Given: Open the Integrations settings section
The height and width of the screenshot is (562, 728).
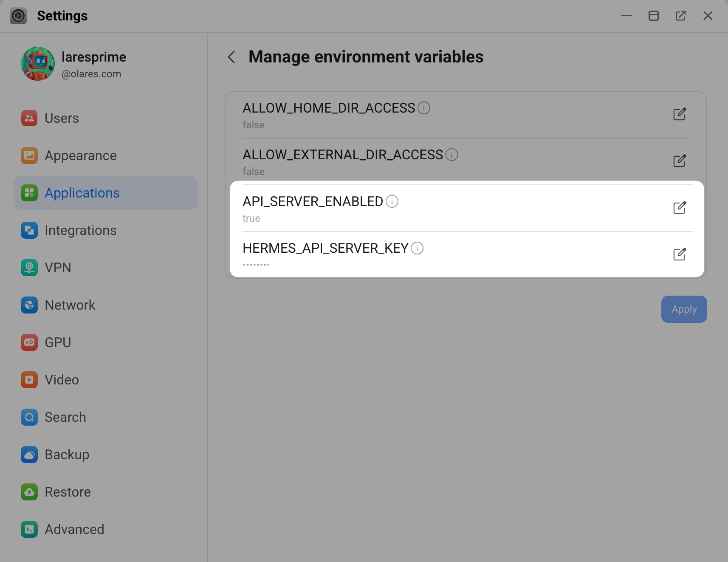Looking at the screenshot, I should click(x=106, y=230).
